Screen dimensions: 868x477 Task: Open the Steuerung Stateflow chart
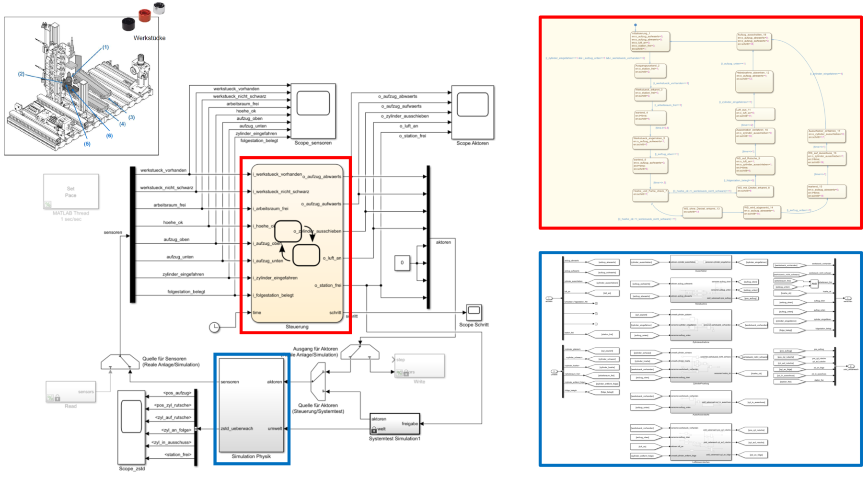click(297, 244)
